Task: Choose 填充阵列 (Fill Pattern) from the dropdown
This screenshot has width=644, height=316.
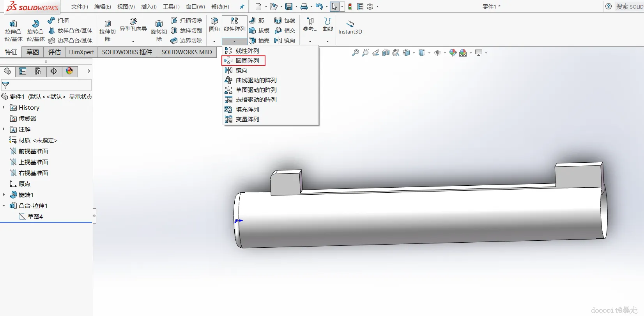Action: pyautogui.click(x=271, y=109)
